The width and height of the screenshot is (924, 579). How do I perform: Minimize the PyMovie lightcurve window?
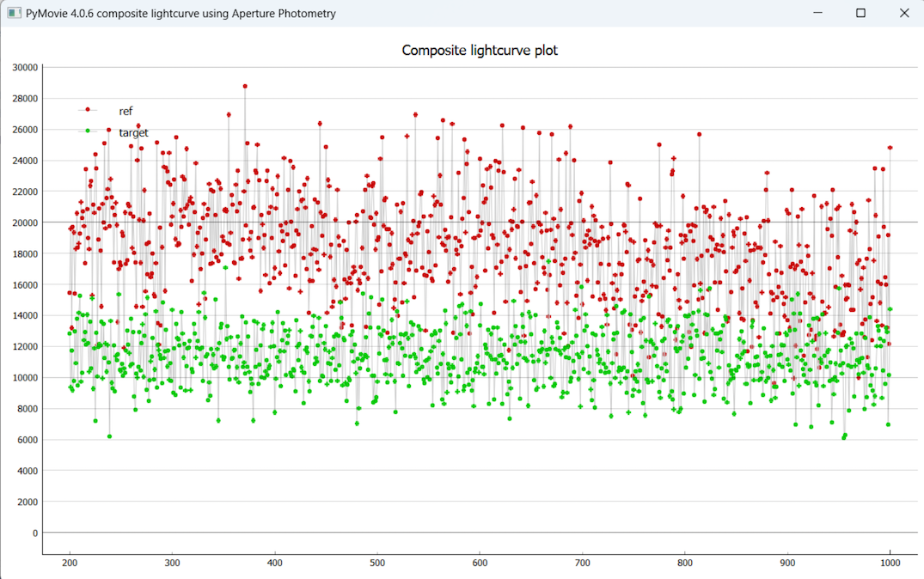click(x=817, y=14)
